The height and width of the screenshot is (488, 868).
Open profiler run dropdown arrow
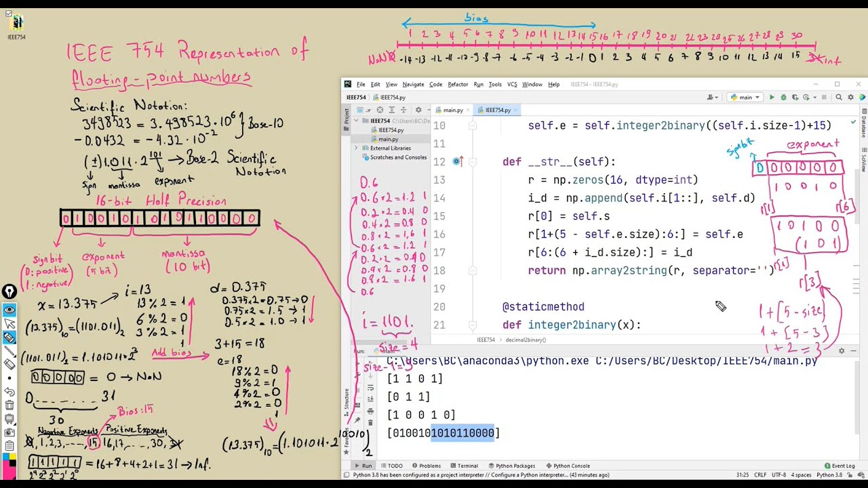point(814,97)
